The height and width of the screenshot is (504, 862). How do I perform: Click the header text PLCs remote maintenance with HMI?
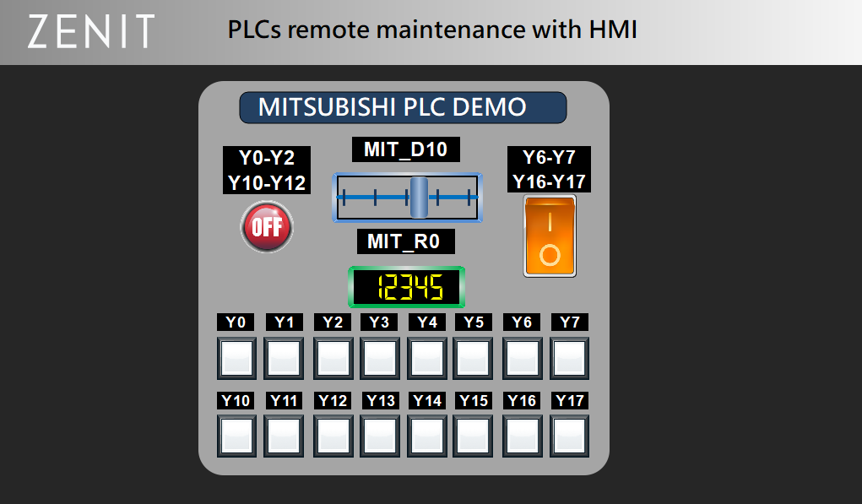[x=432, y=30]
